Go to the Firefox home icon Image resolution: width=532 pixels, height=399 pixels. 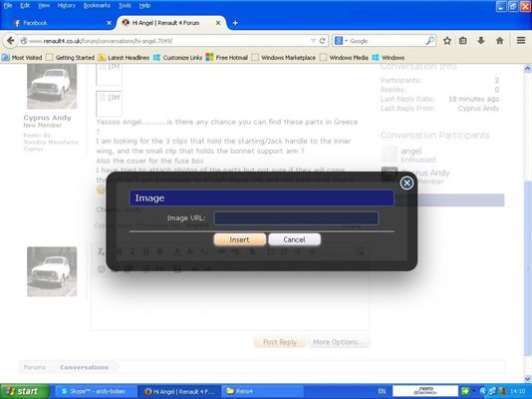499,41
